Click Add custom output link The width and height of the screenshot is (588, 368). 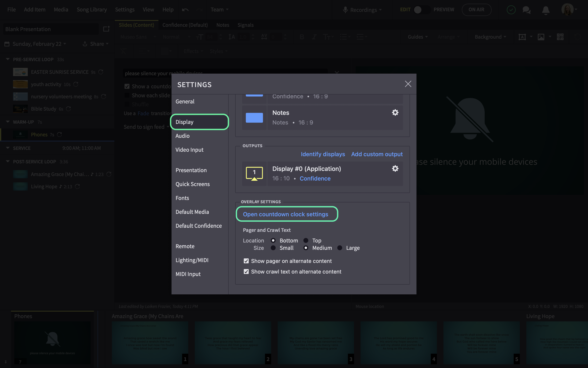[377, 154]
